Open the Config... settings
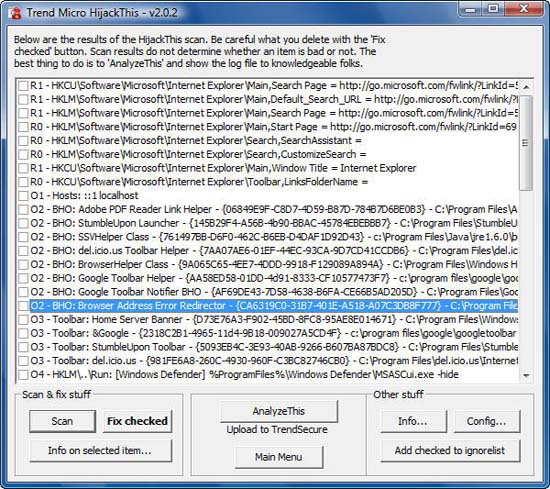This screenshot has height=489, width=550. [x=487, y=421]
